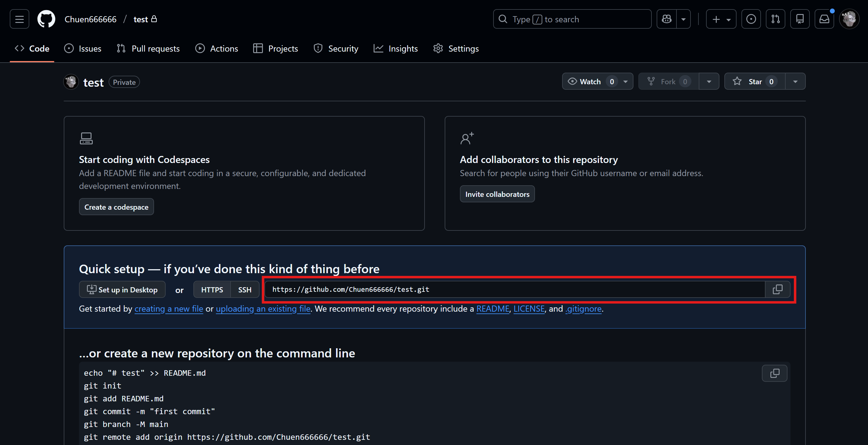Open the Copilot chat icon
The height and width of the screenshot is (445, 868).
coord(666,19)
